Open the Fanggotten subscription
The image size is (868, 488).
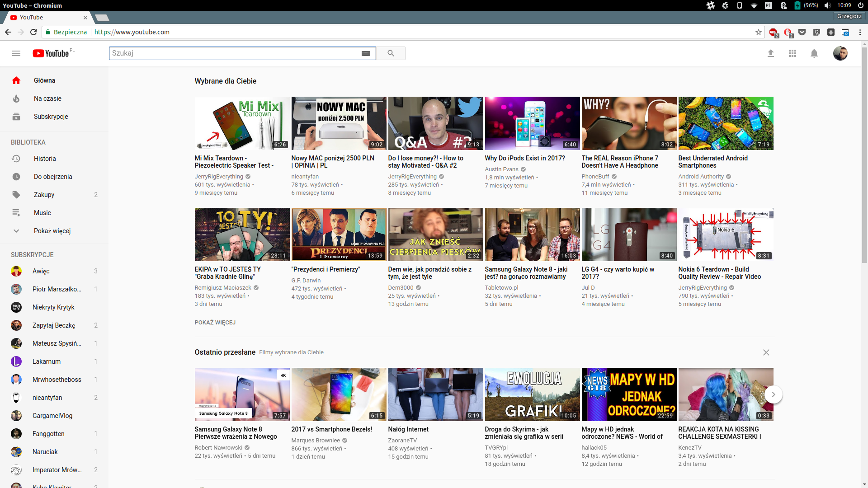tap(54, 434)
